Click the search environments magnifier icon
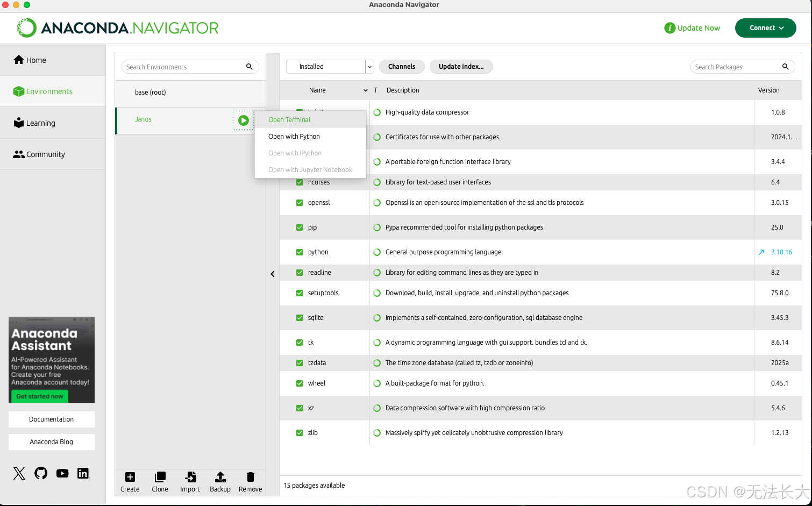The height and width of the screenshot is (506, 812). coord(250,67)
